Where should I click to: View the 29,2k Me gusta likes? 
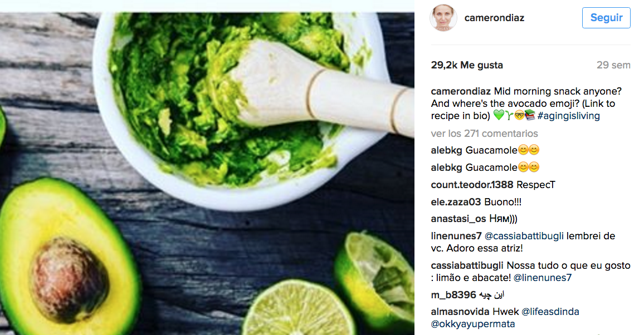[467, 65]
